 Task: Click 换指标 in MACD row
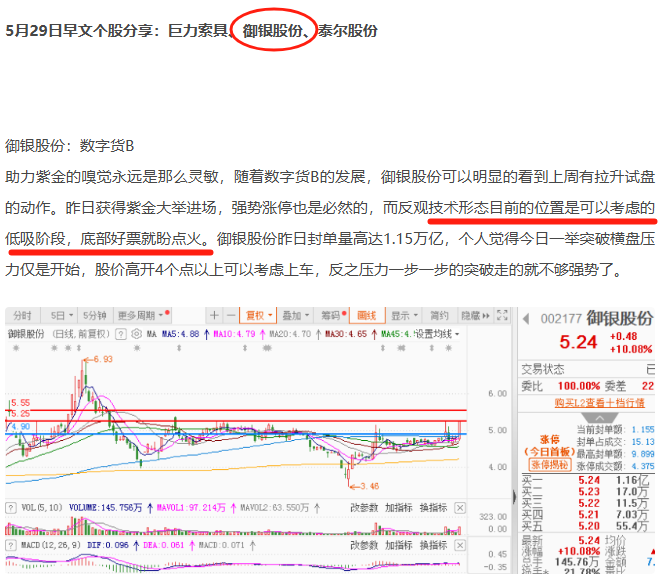click(x=433, y=545)
